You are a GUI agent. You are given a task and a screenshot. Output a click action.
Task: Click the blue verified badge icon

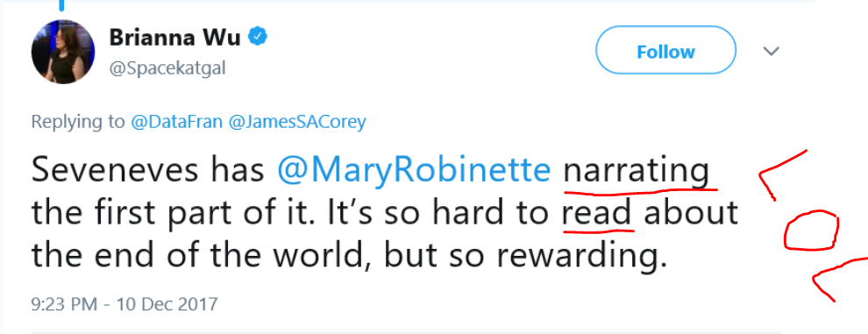click(x=257, y=37)
